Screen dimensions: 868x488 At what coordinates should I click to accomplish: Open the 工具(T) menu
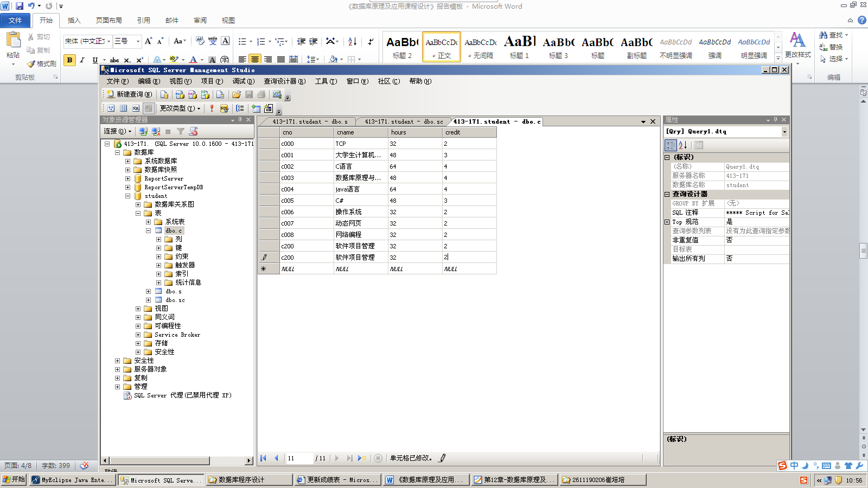(x=325, y=81)
